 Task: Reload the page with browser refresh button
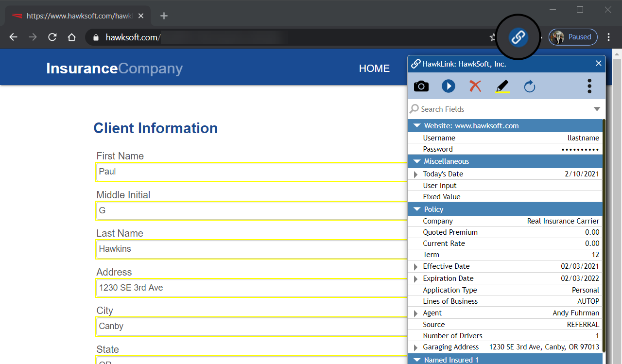click(52, 37)
